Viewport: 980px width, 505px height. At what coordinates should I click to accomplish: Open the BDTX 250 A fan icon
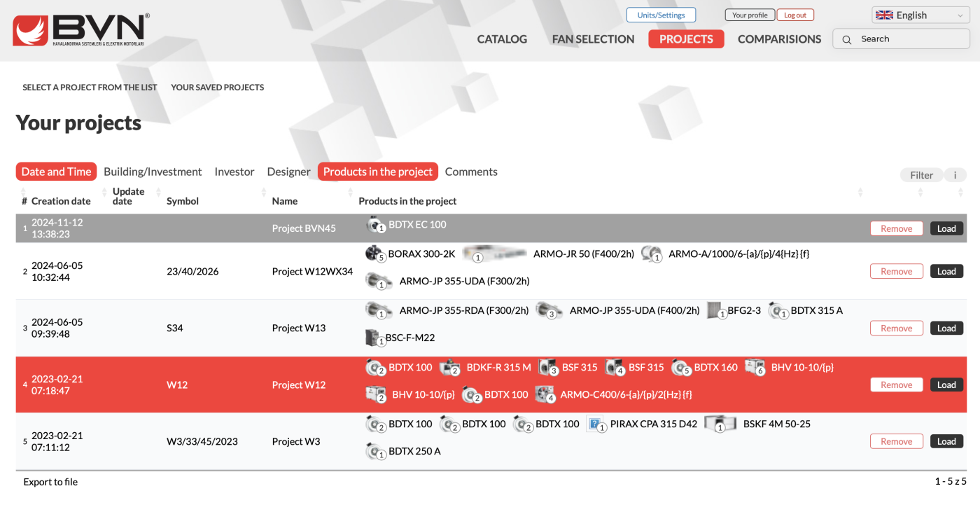376,451
